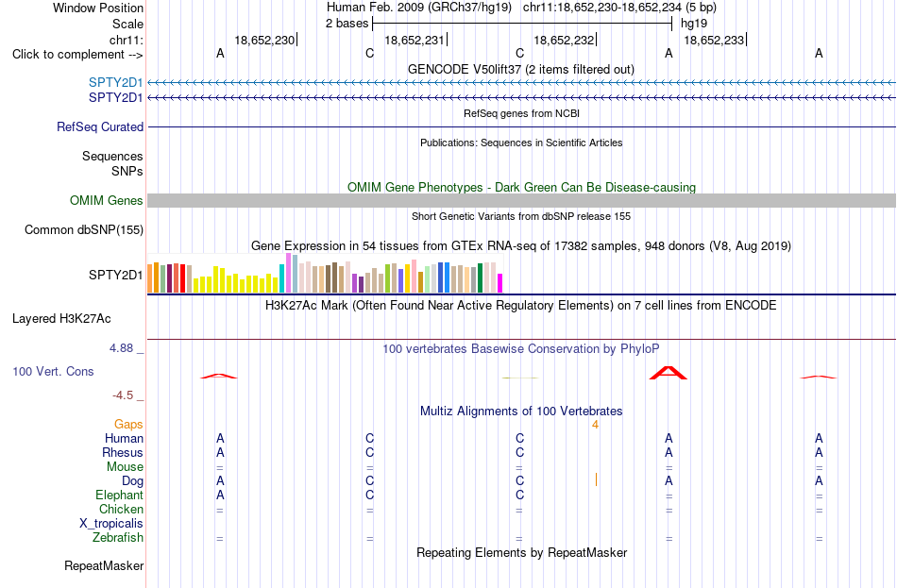
Task: Click the hg19 label beside scale bar
Action: (694, 24)
